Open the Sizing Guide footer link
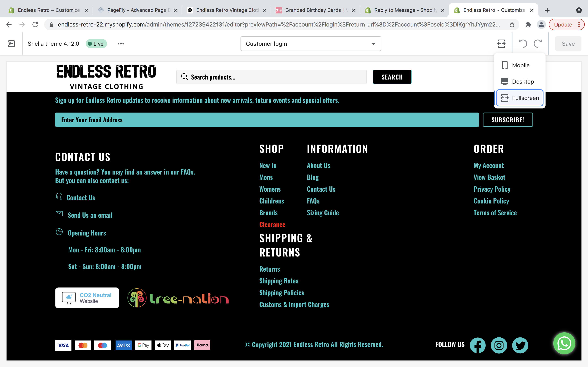This screenshot has width=588, height=367. 323,213
